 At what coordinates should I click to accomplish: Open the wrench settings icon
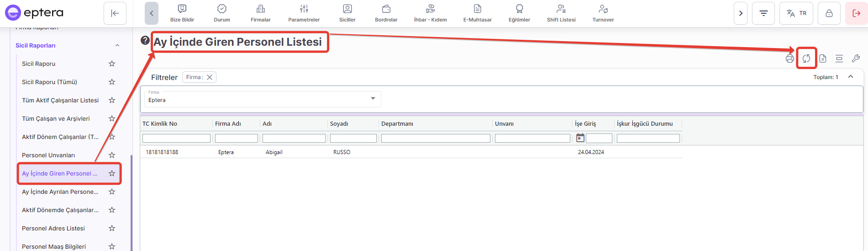856,59
